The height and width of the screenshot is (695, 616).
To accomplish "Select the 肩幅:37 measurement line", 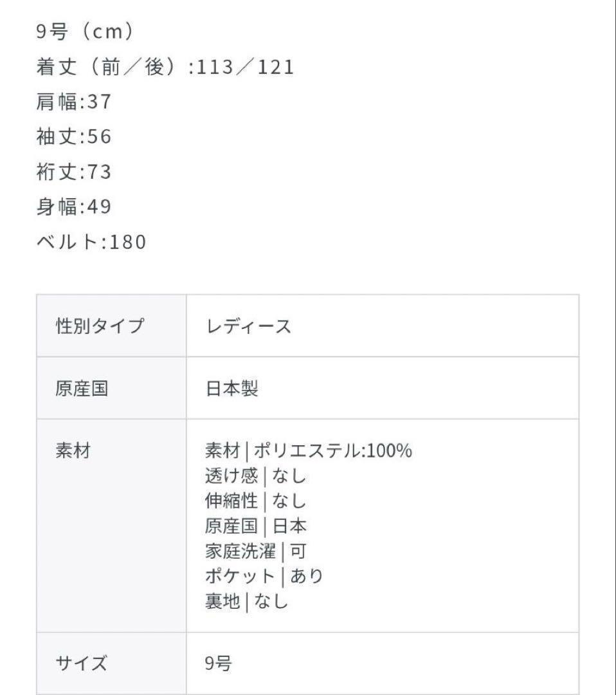I will pyautogui.click(x=74, y=102).
